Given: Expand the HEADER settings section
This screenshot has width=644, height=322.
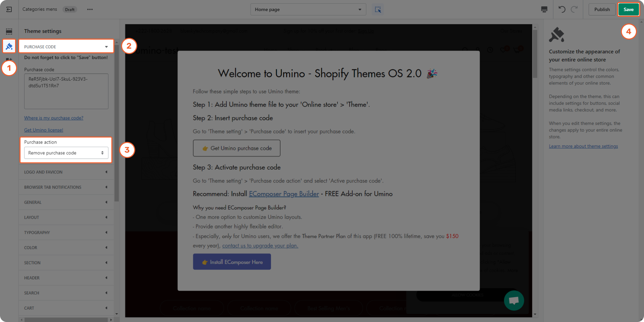Looking at the screenshot, I should pyautogui.click(x=66, y=278).
